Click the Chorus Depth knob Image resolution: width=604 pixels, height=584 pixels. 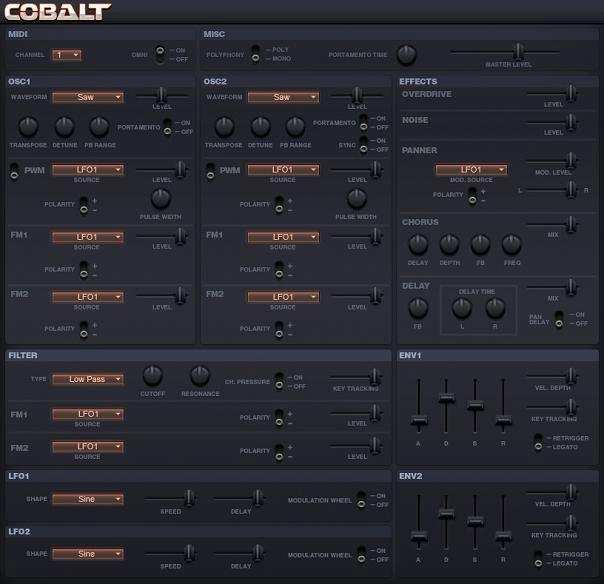449,244
